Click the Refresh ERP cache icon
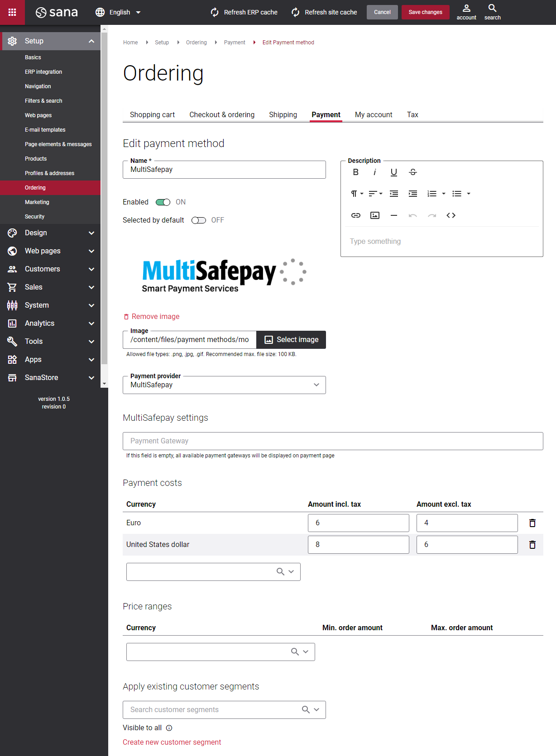 tap(215, 12)
